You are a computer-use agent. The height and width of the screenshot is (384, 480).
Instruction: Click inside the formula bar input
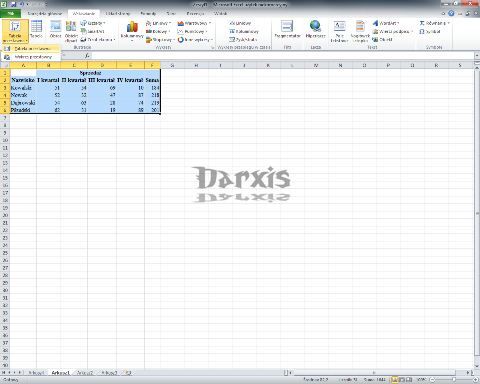point(282,56)
